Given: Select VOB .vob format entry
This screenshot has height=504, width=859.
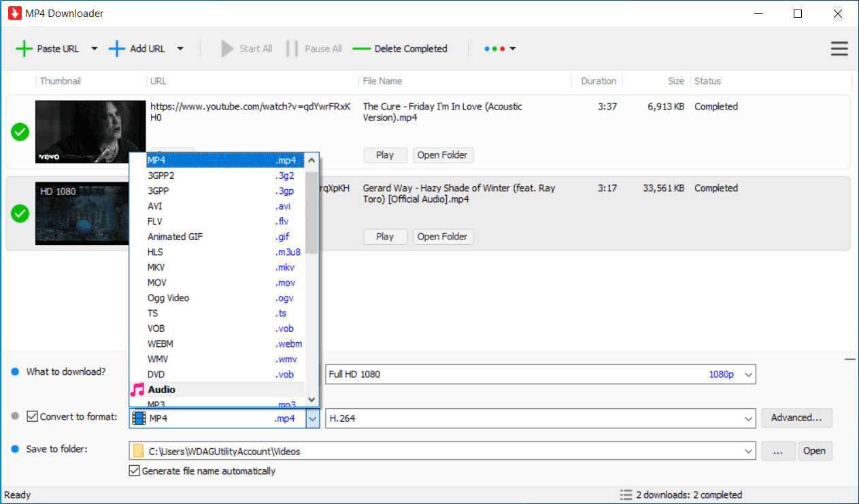Looking at the screenshot, I should (x=218, y=329).
